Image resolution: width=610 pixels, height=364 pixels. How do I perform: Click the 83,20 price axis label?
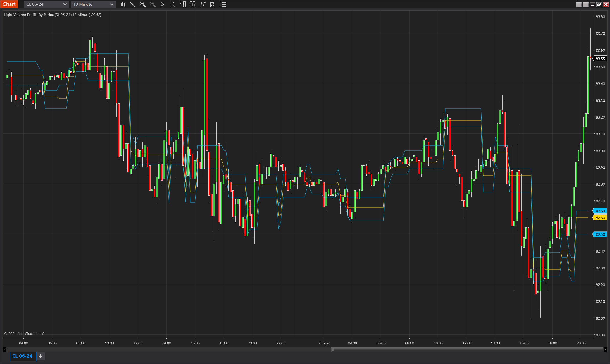pyautogui.click(x=600, y=117)
